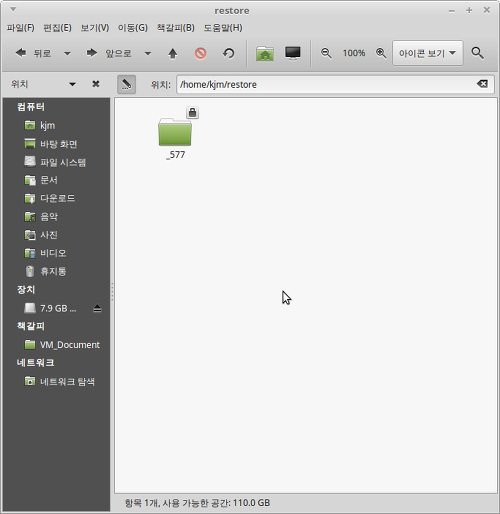Go forward with the 앞으로 arrow
Image resolution: width=500 pixels, height=514 pixels.
(x=109, y=53)
